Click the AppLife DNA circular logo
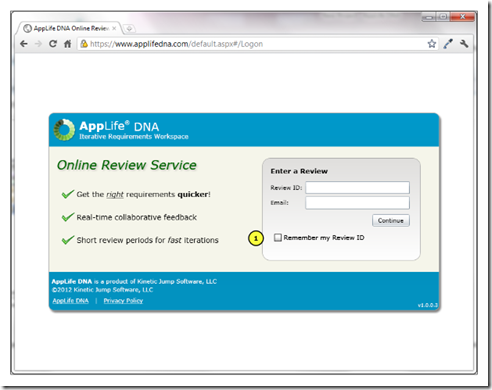The image size is (492, 390). coord(64,130)
